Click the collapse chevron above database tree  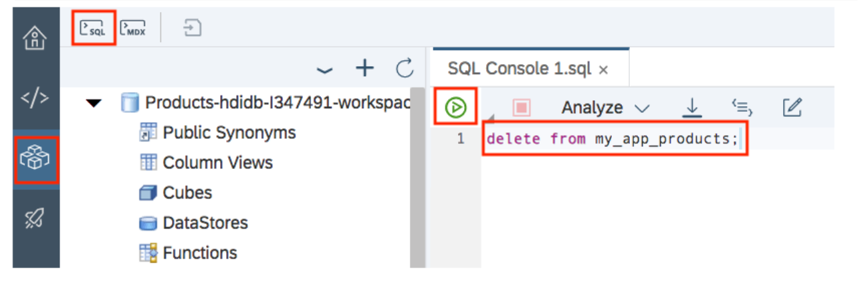click(x=324, y=68)
